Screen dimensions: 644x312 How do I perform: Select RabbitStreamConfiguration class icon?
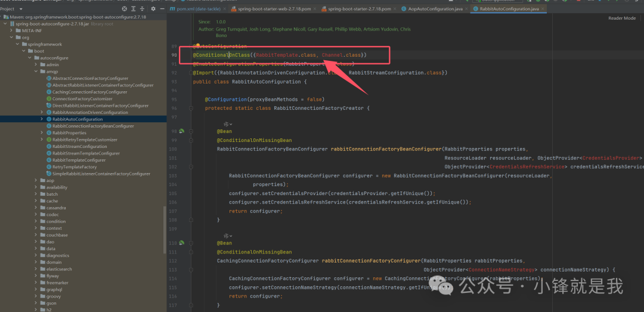49,146
